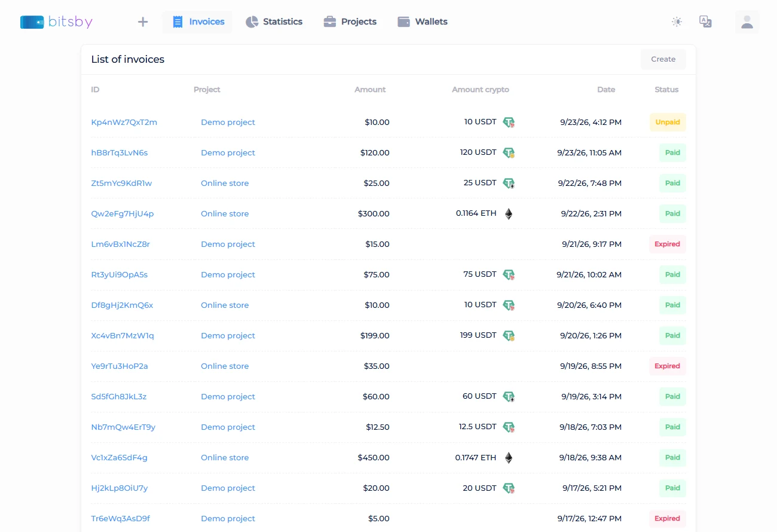Click USDT icon next to 60 USDT
The width and height of the screenshot is (777, 532).
(509, 397)
